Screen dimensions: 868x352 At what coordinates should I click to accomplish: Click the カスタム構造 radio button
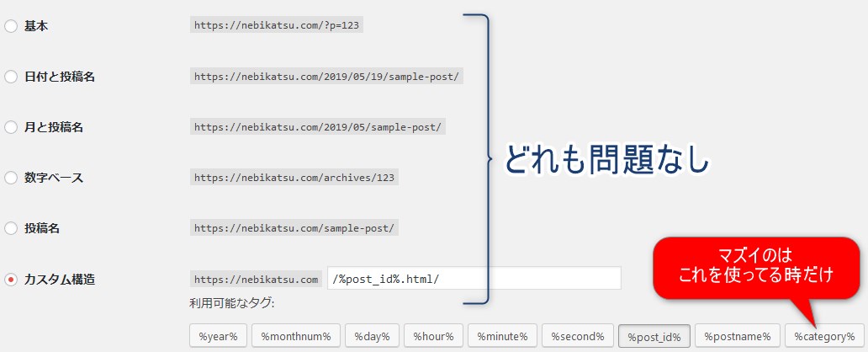[x=11, y=279]
